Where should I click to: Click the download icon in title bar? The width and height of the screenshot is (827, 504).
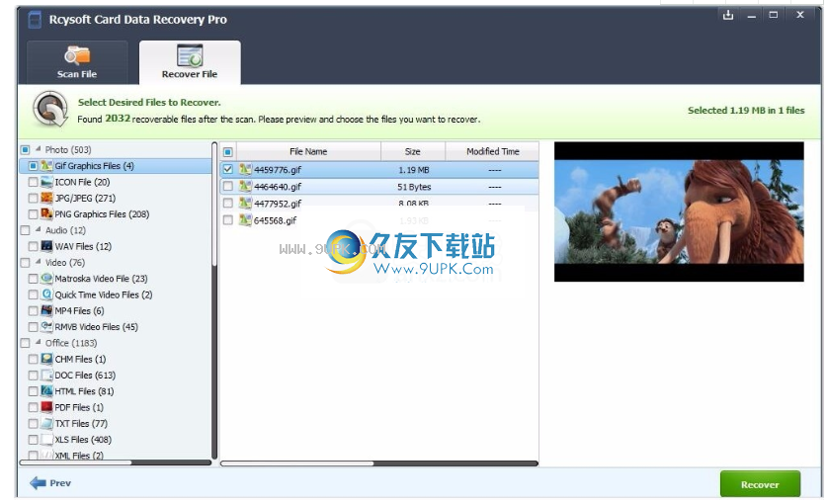[728, 15]
